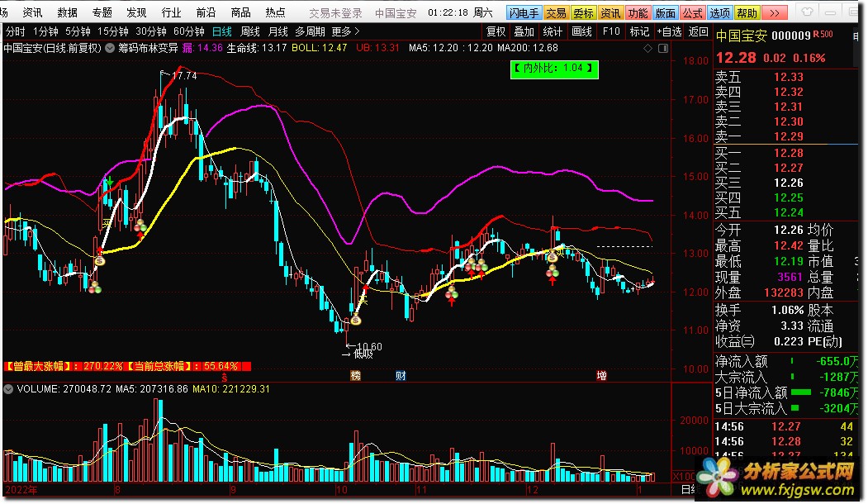Image resolution: width=868 pixels, height=504 pixels.
Task: Click 复权 adjustment button
Action: click(x=496, y=31)
